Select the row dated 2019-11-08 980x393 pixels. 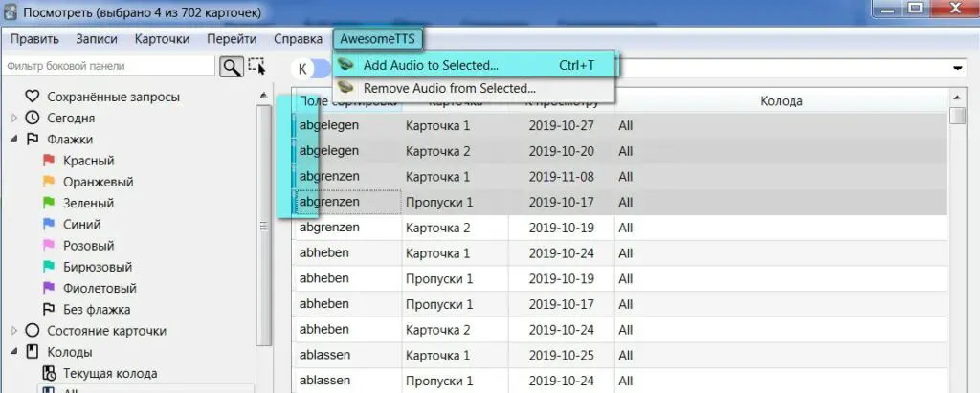(x=619, y=177)
